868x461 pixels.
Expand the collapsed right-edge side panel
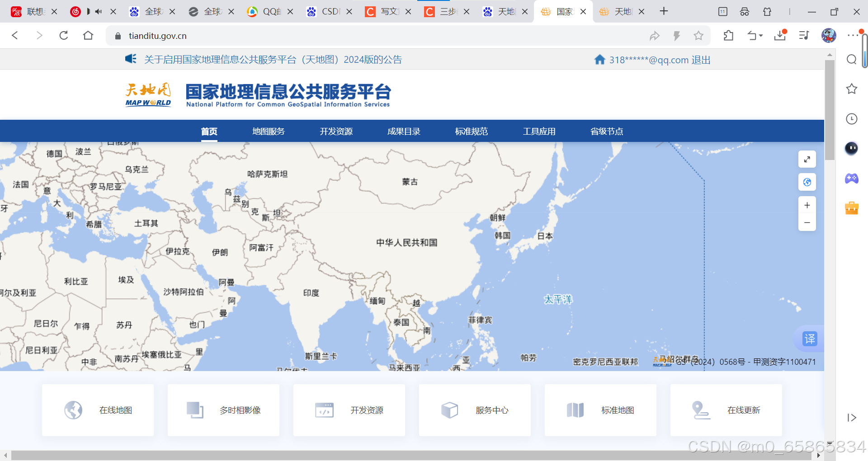(x=852, y=418)
